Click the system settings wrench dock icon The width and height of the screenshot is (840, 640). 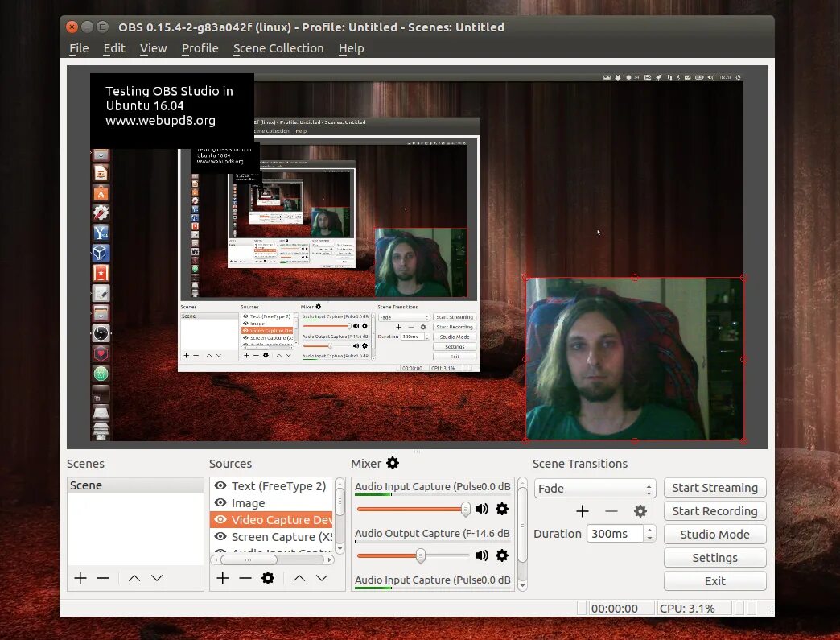click(101, 213)
